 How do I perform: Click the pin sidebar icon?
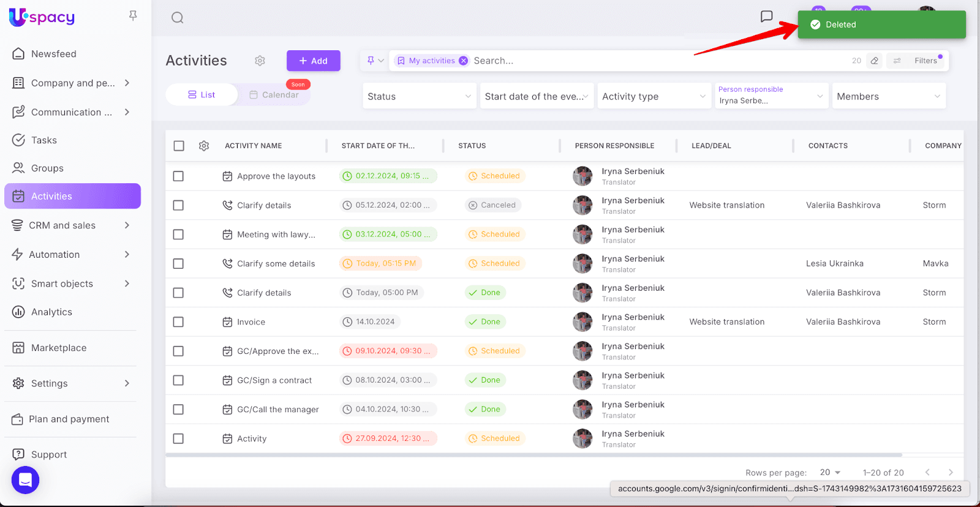(x=133, y=16)
